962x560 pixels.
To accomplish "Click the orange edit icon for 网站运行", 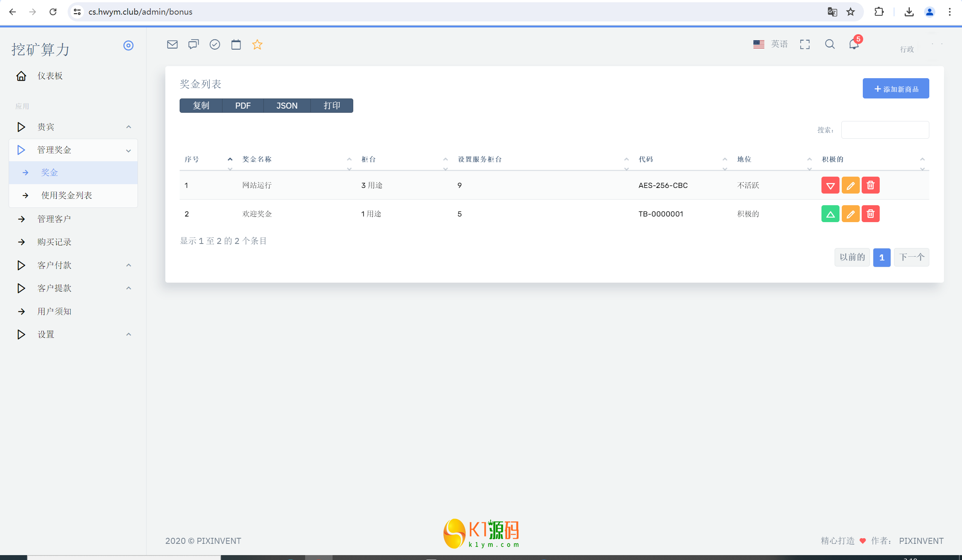I will coord(851,185).
